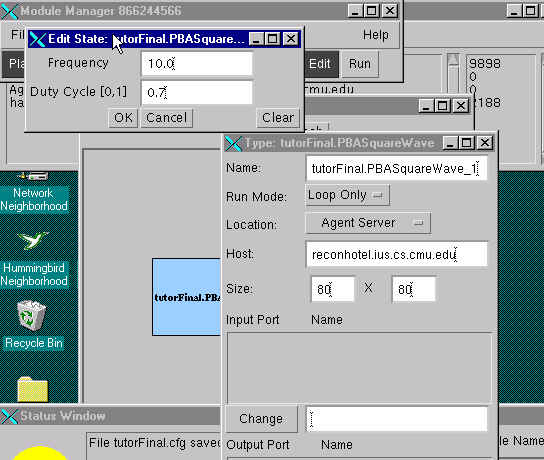Minimize the Type tutorFinal.PBASquareWave window
Image resolution: width=544 pixels, height=460 pixels.
tap(450, 143)
